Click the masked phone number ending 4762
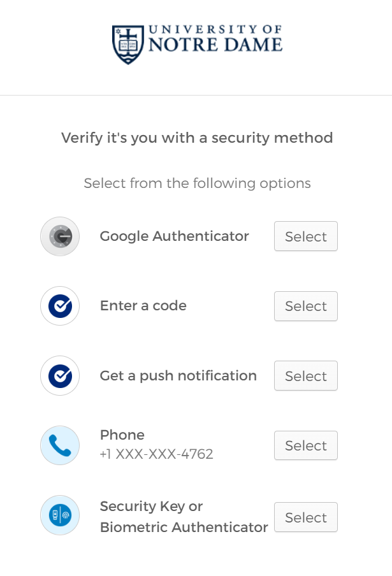392x576 pixels. 157,454
